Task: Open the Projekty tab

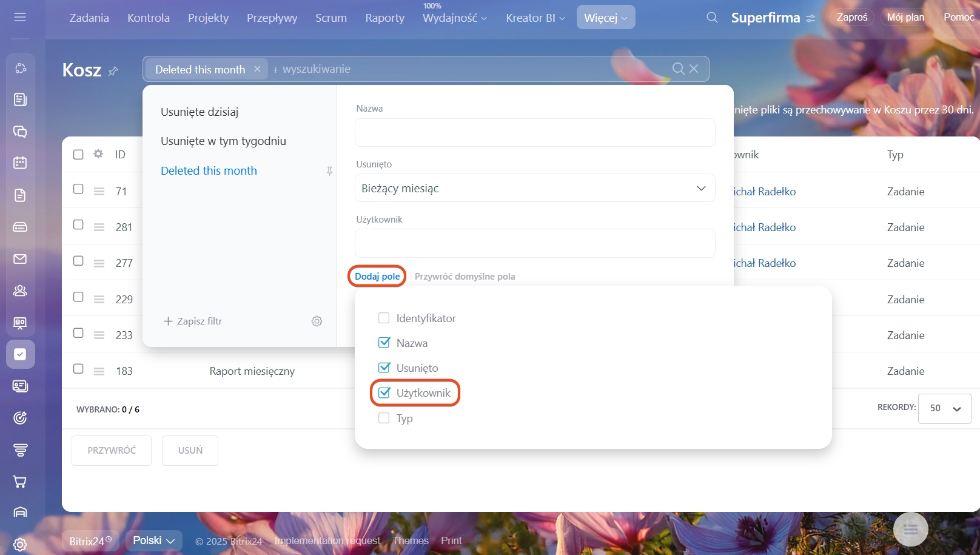Action: pyautogui.click(x=209, y=18)
